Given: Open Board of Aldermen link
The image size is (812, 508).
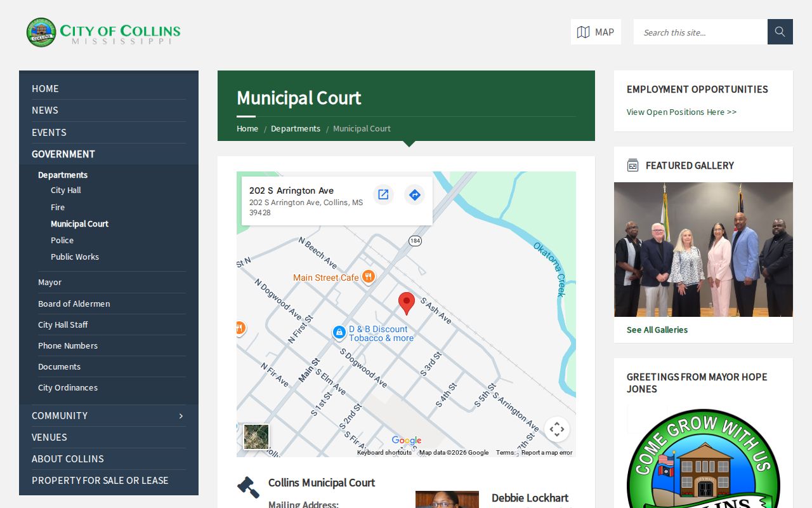Looking at the screenshot, I should [74, 304].
